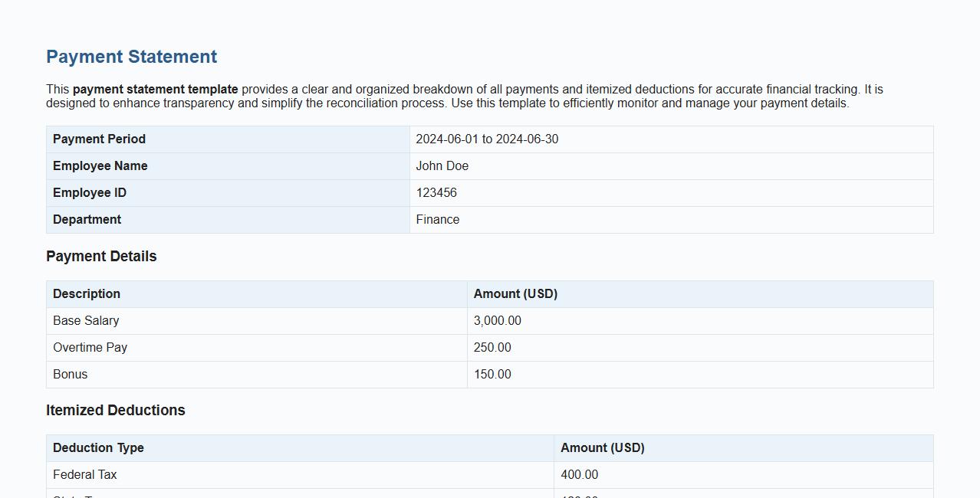The width and height of the screenshot is (980, 498).
Task: Select the Federal Tax deduction row
Action: (84, 474)
